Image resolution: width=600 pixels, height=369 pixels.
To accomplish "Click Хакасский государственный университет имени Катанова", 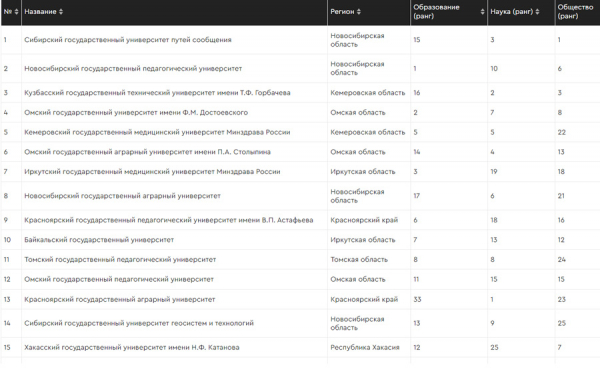I will click(132, 348).
